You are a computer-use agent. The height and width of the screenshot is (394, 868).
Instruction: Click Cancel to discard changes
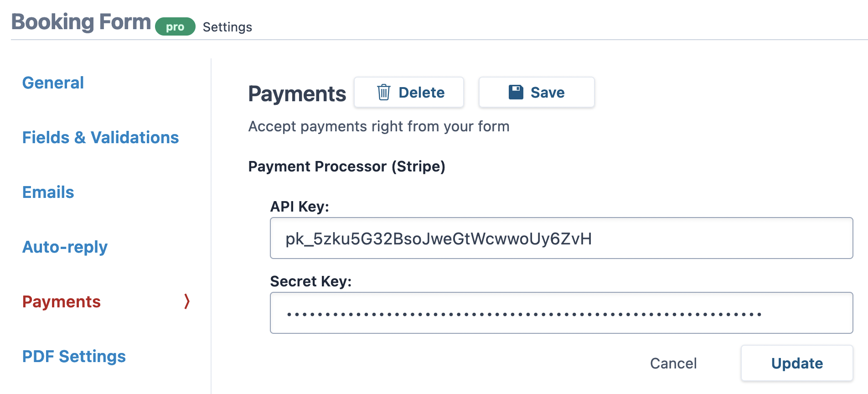point(673,363)
